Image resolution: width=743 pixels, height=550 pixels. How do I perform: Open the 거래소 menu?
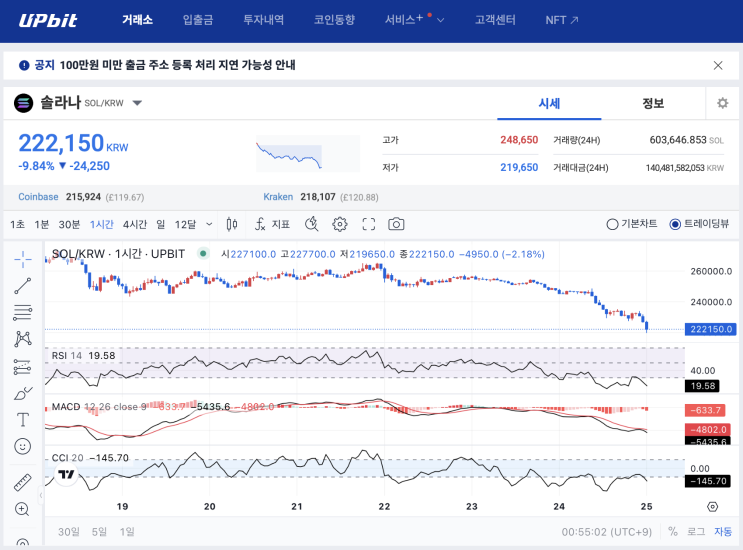pyautogui.click(x=137, y=20)
